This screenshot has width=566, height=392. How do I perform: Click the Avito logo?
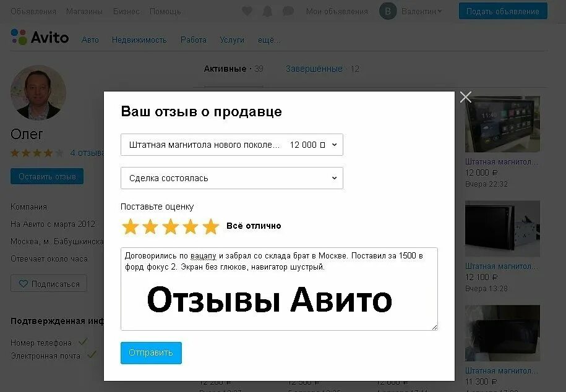pos(40,37)
